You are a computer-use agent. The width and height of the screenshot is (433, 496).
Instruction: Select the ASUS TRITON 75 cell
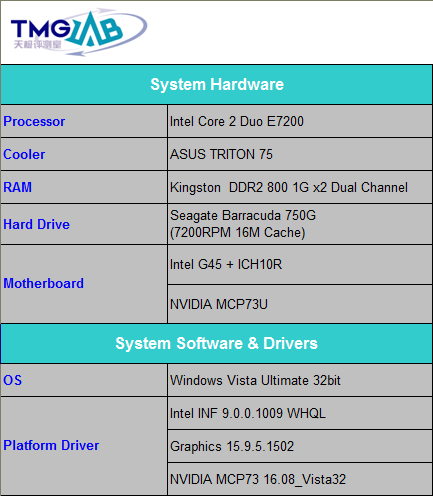click(300, 154)
